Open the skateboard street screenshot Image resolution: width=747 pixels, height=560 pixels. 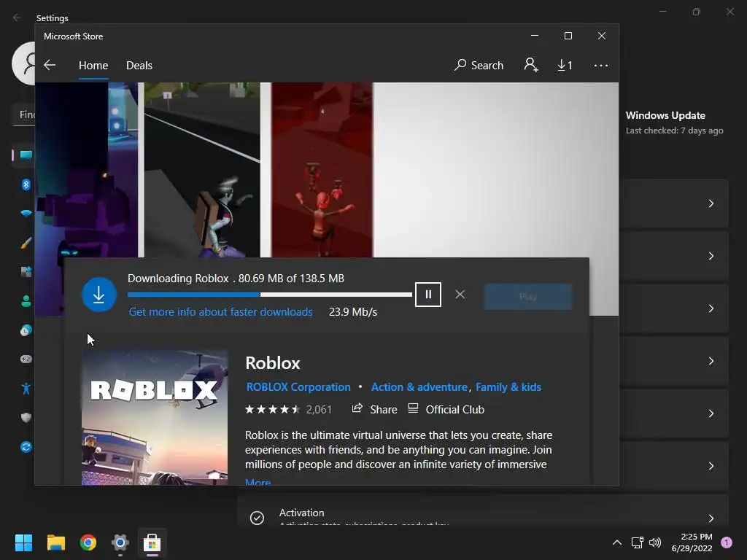pyautogui.click(x=202, y=170)
